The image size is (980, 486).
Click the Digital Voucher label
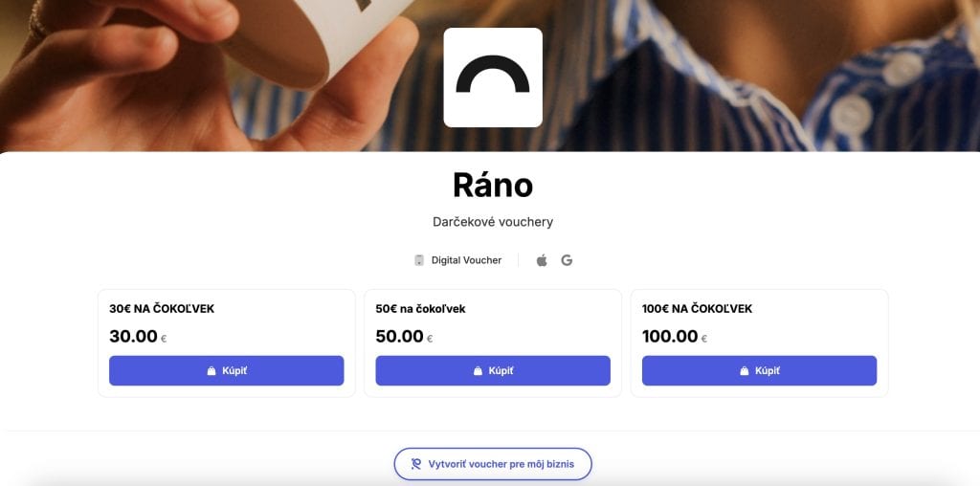point(466,260)
